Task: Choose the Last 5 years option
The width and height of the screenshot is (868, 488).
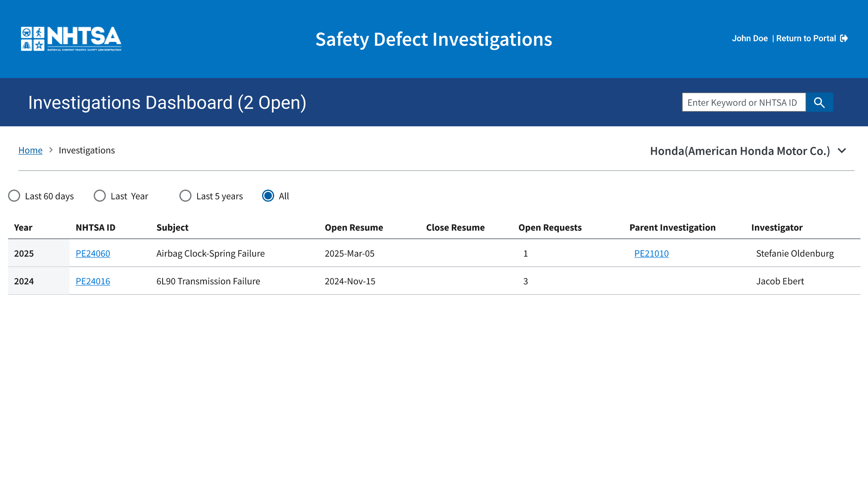Action: click(186, 196)
